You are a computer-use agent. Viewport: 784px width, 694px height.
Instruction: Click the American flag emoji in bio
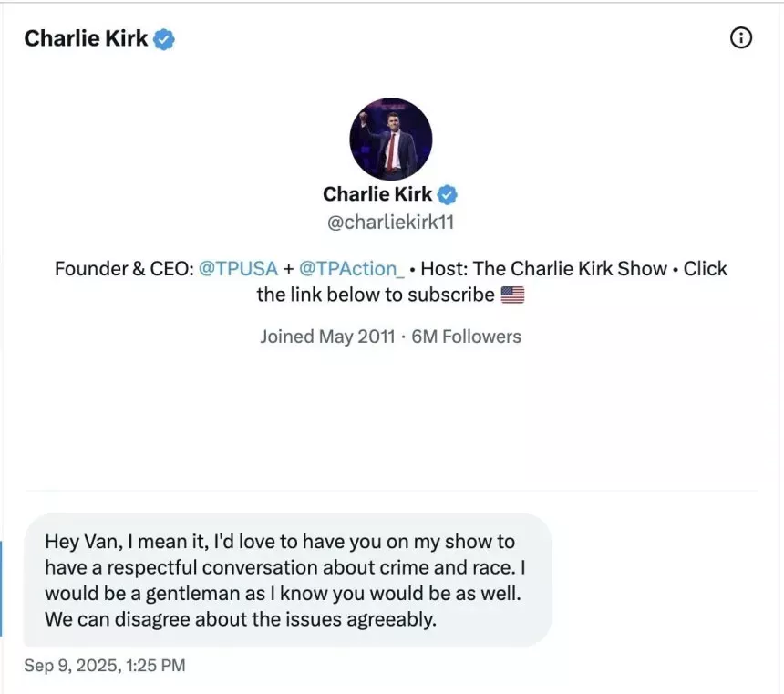tap(512, 295)
